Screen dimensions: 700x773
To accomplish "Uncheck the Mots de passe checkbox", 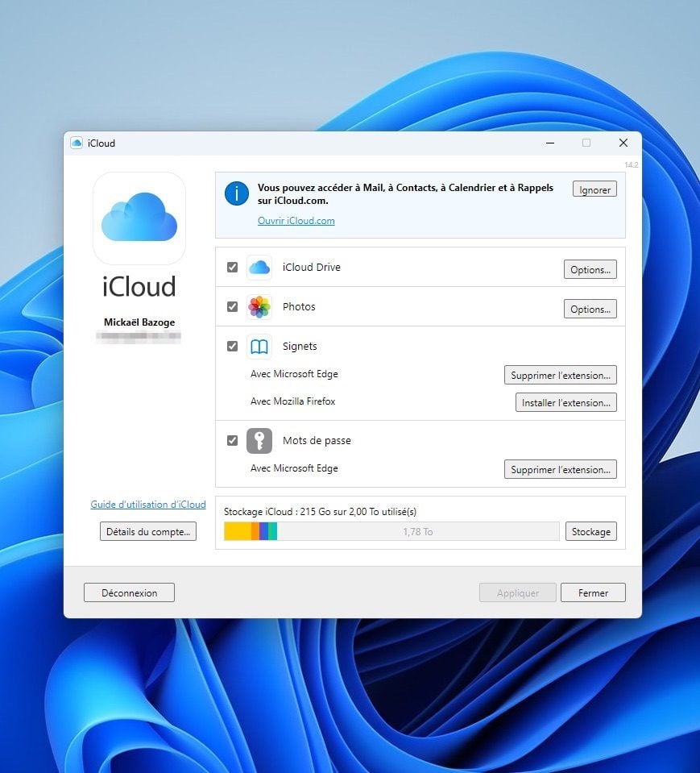I will point(233,440).
